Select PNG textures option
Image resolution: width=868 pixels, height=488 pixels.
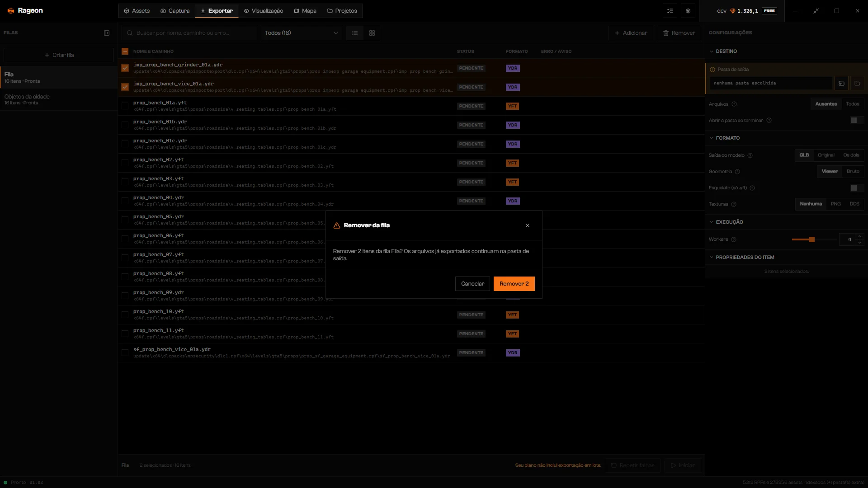(835, 204)
